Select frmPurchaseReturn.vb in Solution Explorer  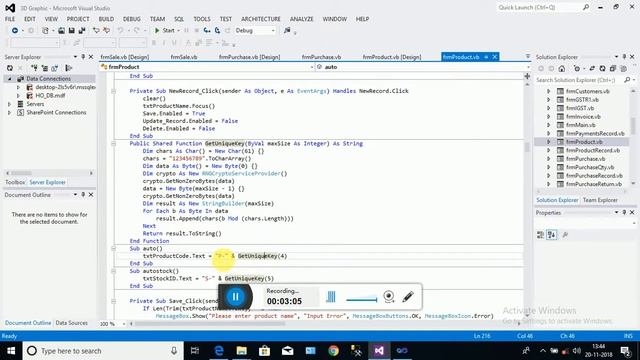594,184
